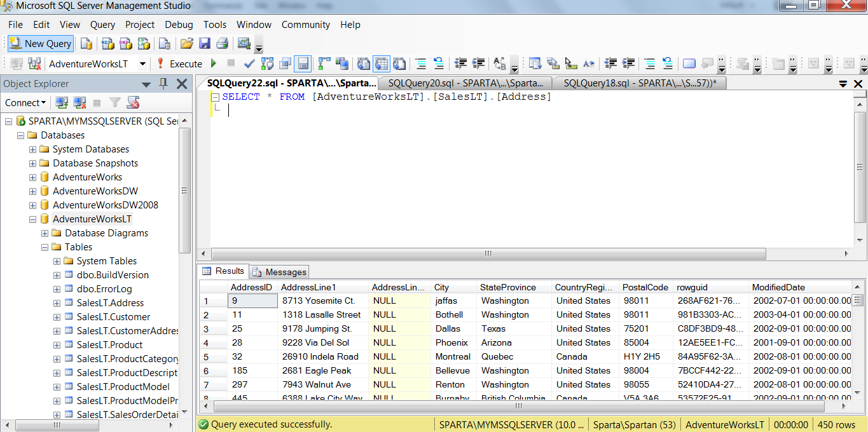Click the Open File folder icon
This screenshot has width=868, height=432.
pyautogui.click(x=186, y=44)
